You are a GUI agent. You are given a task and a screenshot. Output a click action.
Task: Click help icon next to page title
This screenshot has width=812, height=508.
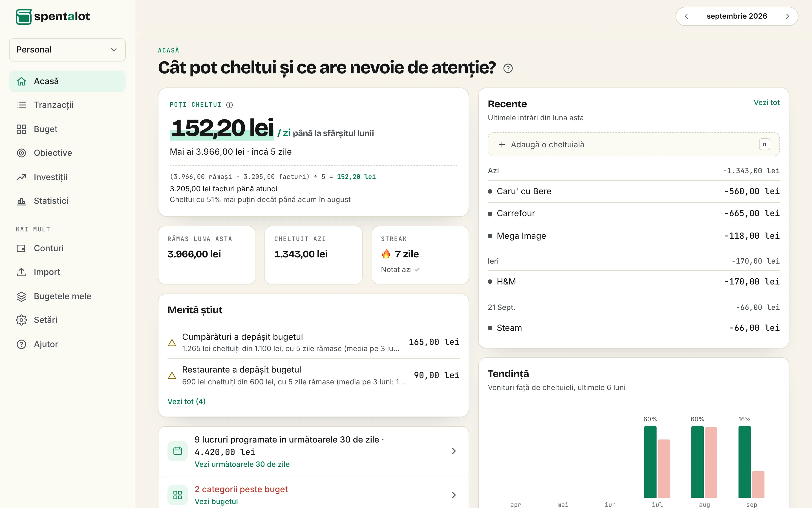click(x=508, y=69)
